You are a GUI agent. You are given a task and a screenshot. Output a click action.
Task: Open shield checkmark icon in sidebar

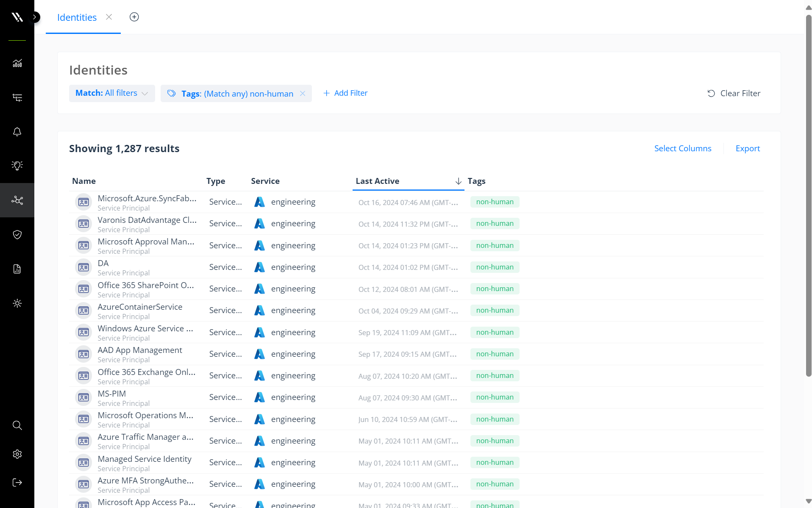[x=17, y=234]
